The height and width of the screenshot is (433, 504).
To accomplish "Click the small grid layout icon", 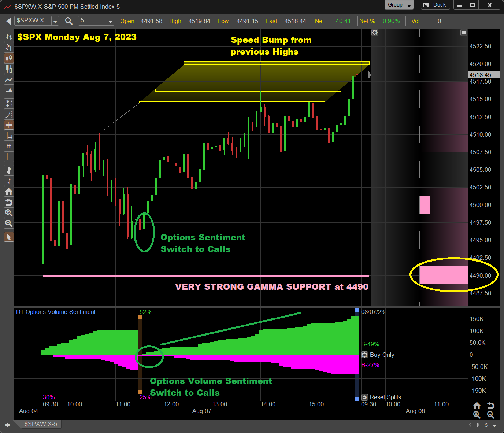I will pyautogui.click(x=9, y=146).
